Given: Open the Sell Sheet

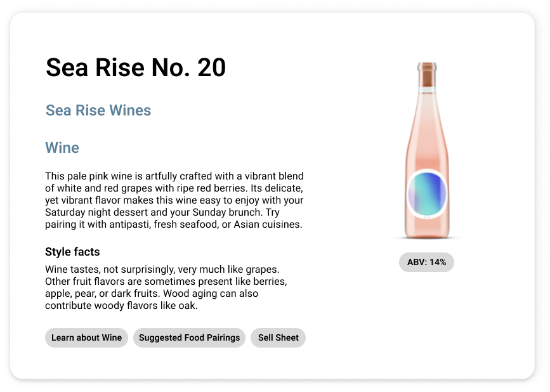Looking at the screenshot, I should click(278, 337).
